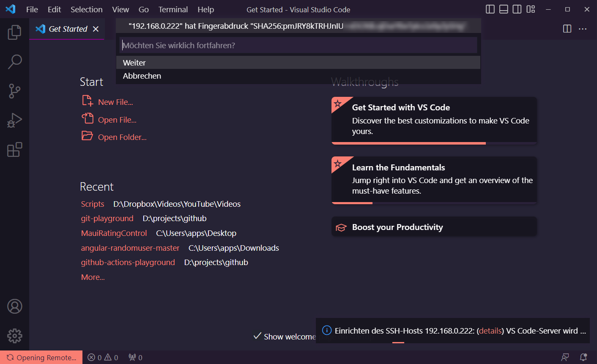The image size is (597, 364).
Task: Select "Weiter" in the prompt list
Action: coord(134,63)
